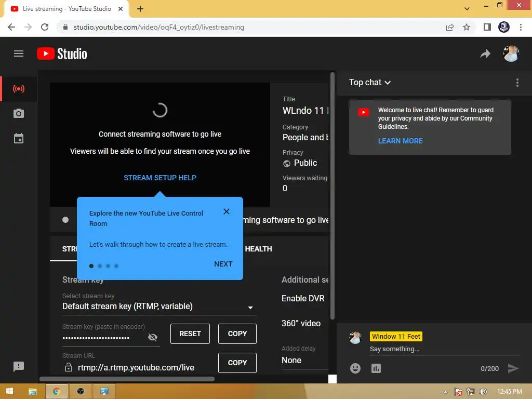Open the poll icon in chat
Screen dimensions: 532x399
coord(376,368)
